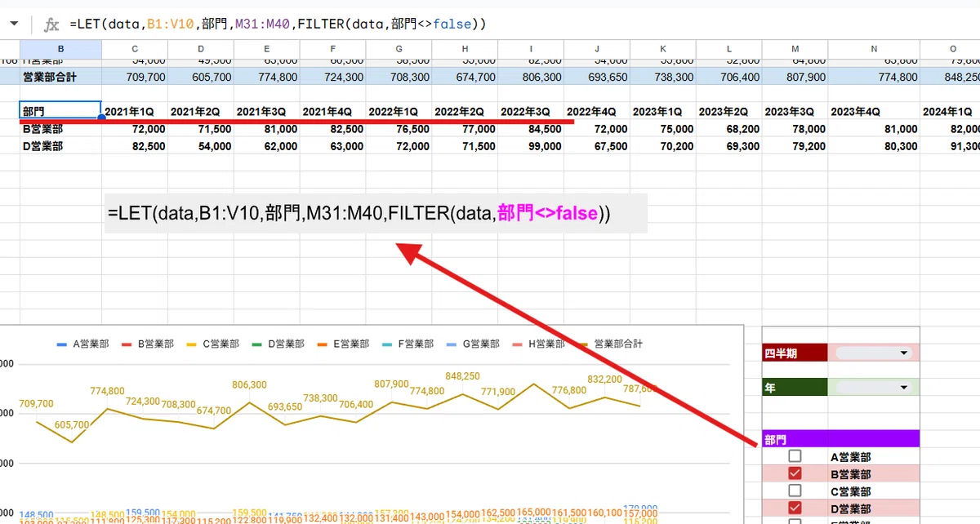The height and width of the screenshot is (524, 980).
Task: Click the 709,700 total cell
Action: pos(135,77)
